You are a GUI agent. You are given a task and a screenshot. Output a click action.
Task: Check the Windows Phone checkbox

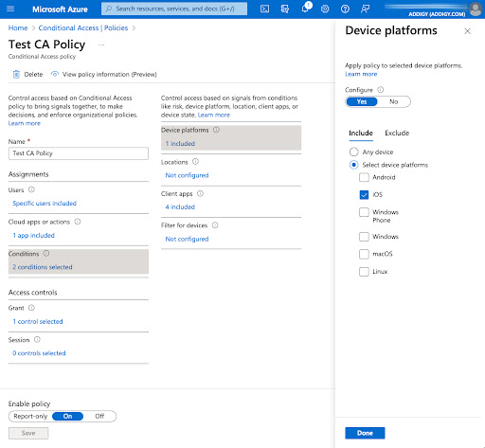pos(364,212)
